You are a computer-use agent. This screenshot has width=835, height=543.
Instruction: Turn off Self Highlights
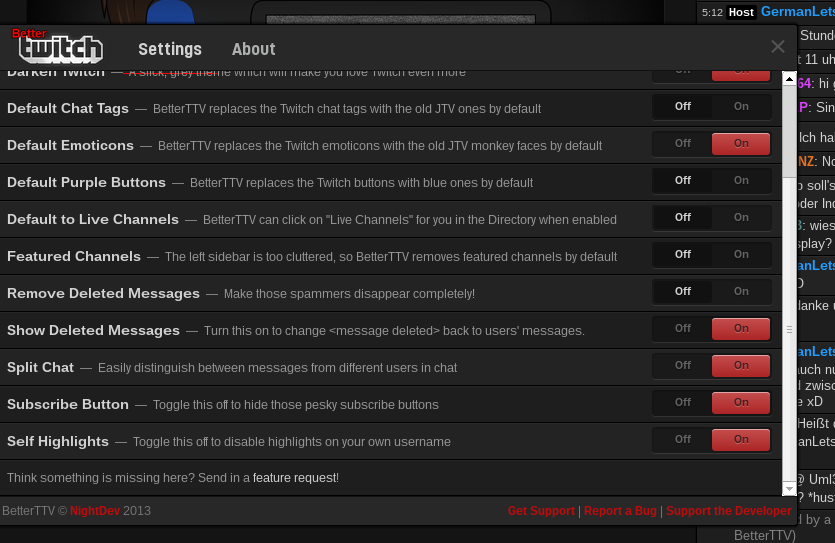(682, 440)
